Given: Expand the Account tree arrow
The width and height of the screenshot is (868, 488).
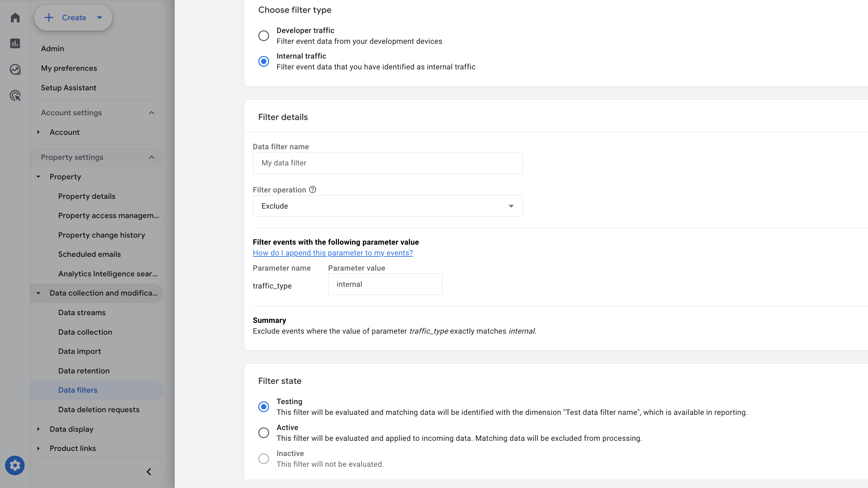Looking at the screenshot, I should (38, 132).
